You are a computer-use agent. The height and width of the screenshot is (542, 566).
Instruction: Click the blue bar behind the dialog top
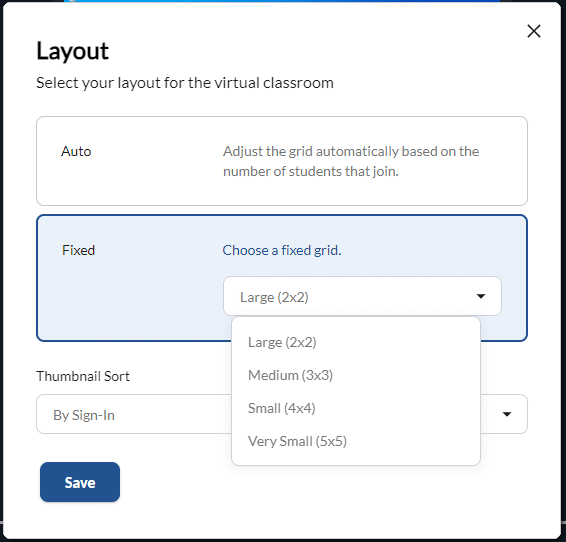click(x=282, y=1)
